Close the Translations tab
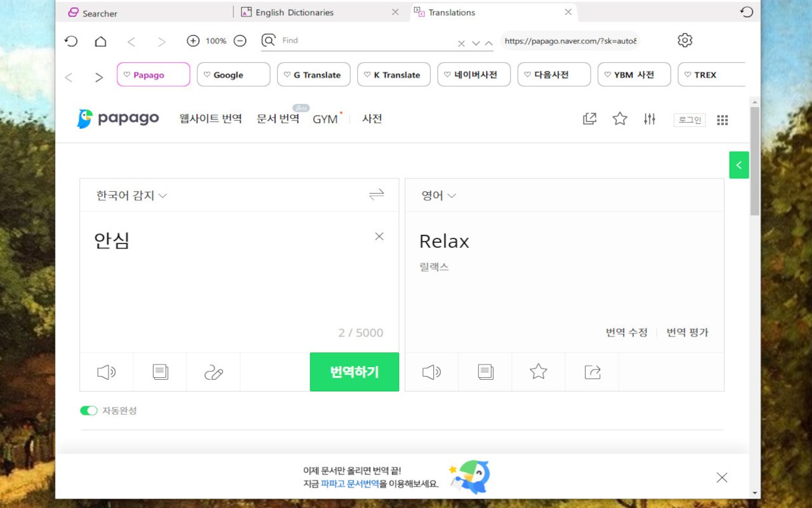The image size is (812, 508). tap(568, 12)
